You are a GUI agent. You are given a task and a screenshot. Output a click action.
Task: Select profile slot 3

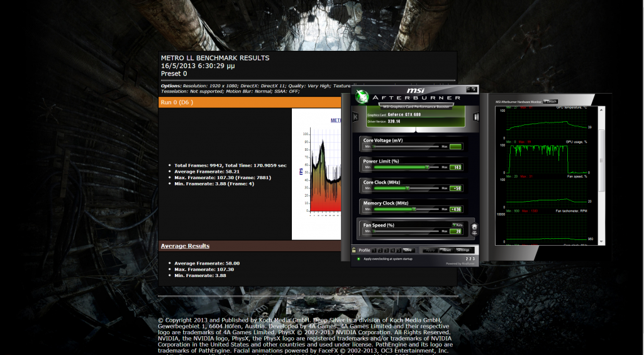tap(387, 250)
